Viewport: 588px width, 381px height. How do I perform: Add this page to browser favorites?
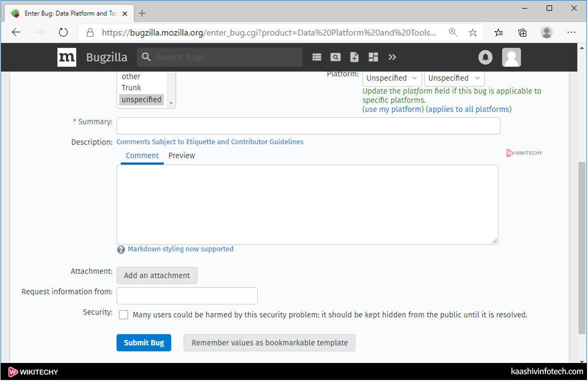click(472, 33)
